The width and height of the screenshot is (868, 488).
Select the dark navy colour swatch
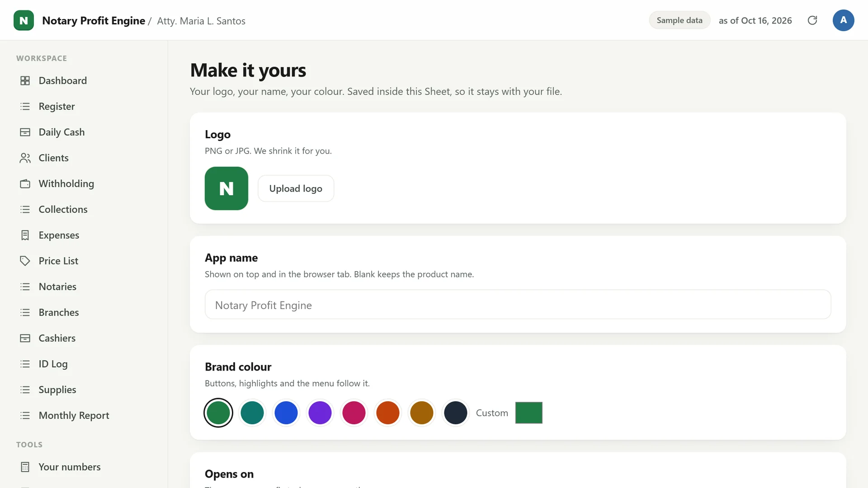(x=456, y=413)
